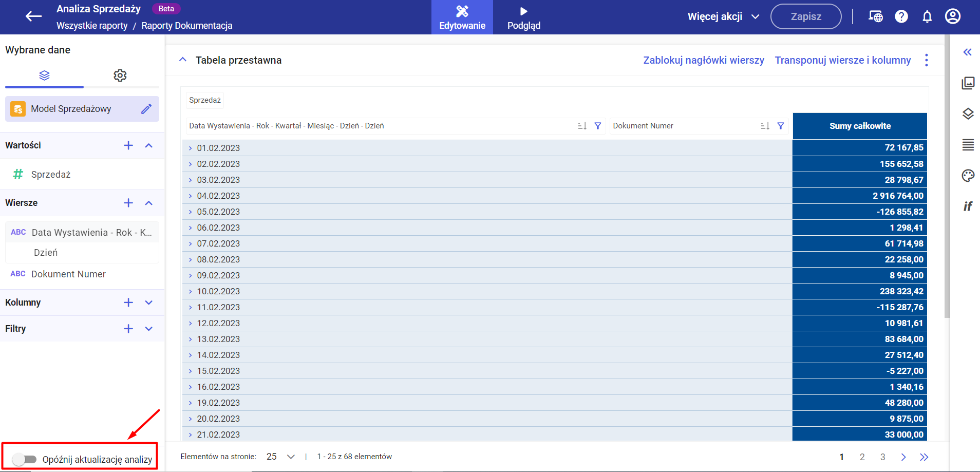980x472 pixels.
Task: Click the vertical scrollbar of the report
Action: (x=947, y=177)
